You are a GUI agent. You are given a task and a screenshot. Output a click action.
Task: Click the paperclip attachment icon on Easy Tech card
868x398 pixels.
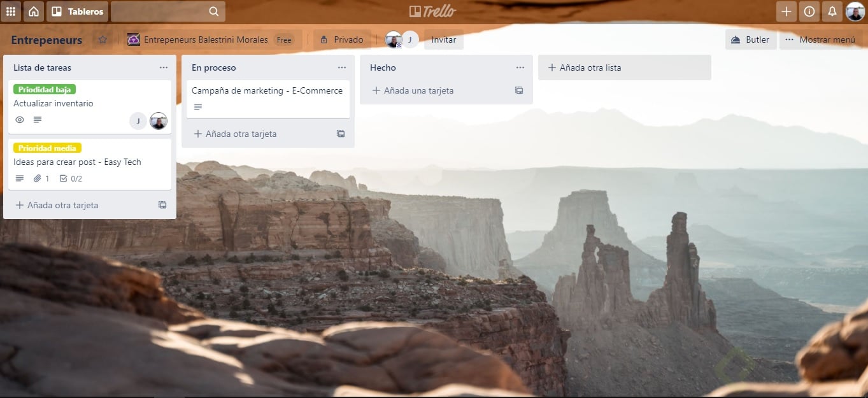[x=37, y=178]
